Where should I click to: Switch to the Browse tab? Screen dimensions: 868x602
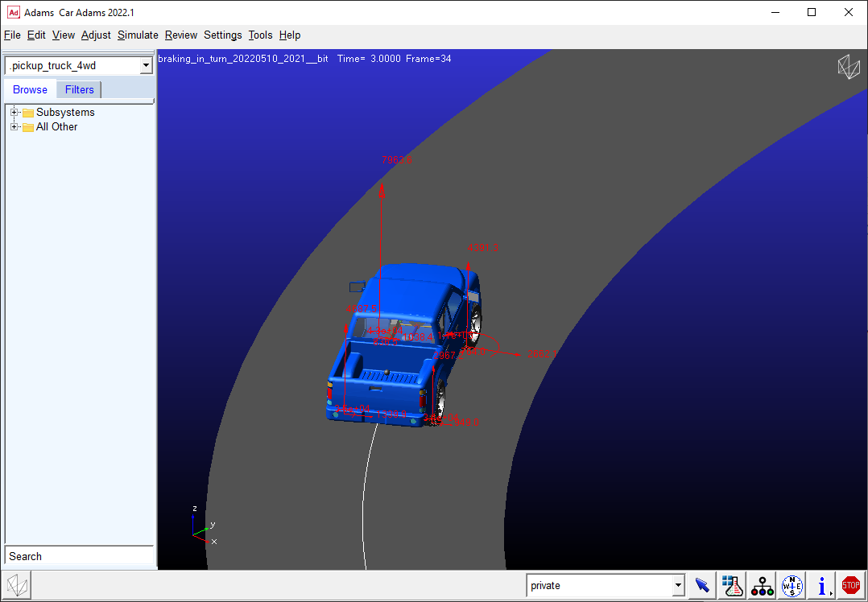click(x=30, y=89)
